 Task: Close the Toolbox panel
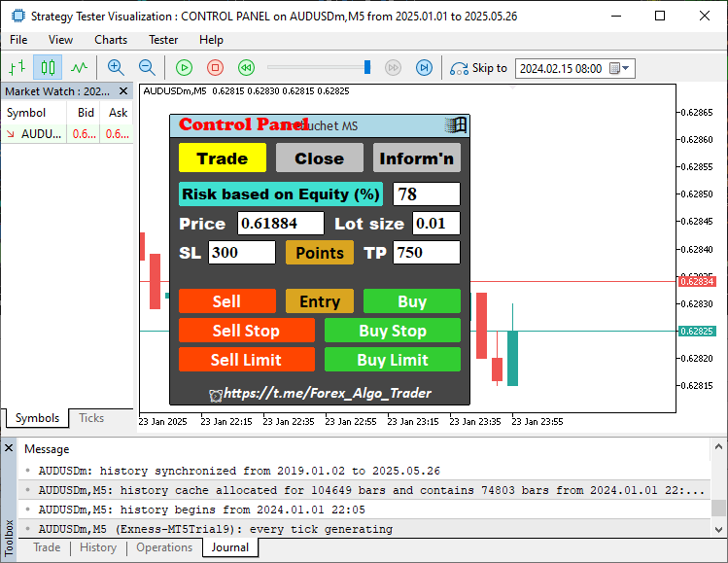tap(9, 448)
